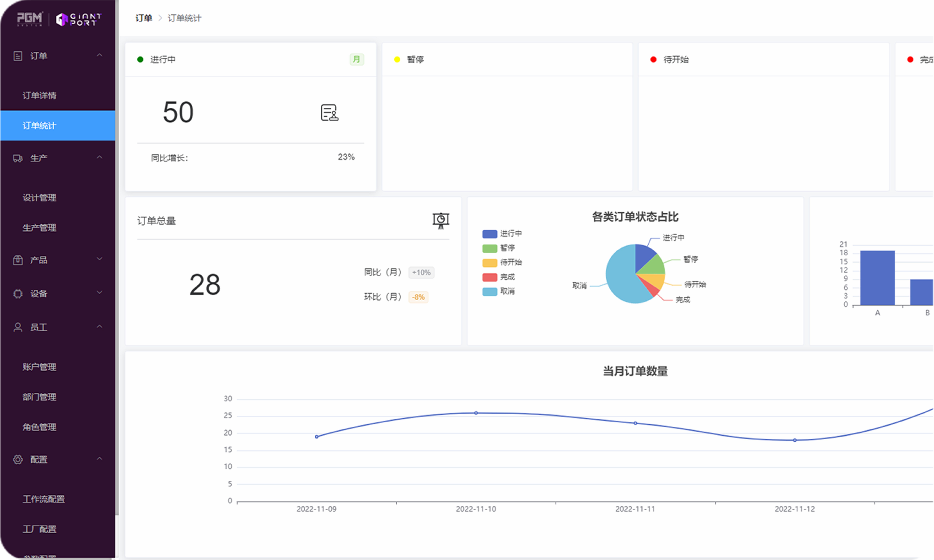
Task: Click the 待开始 card header
Action: [763, 59]
